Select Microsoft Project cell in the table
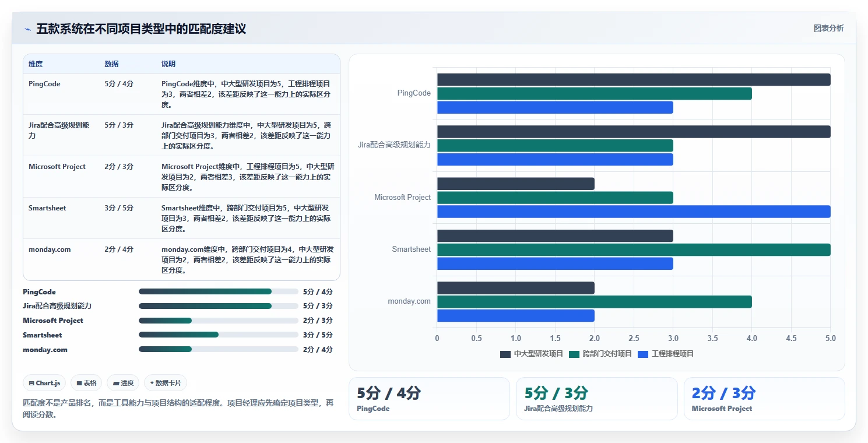The height and width of the screenshot is (443, 868). click(57, 167)
